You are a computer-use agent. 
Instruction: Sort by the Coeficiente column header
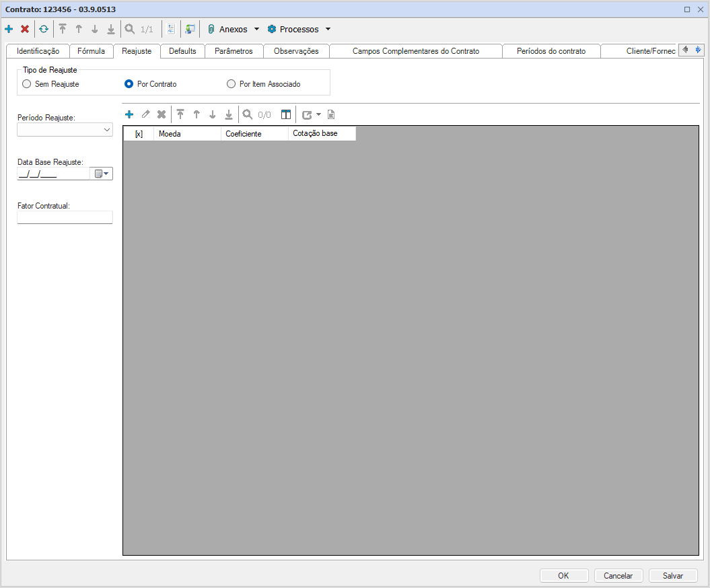tap(254, 134)
